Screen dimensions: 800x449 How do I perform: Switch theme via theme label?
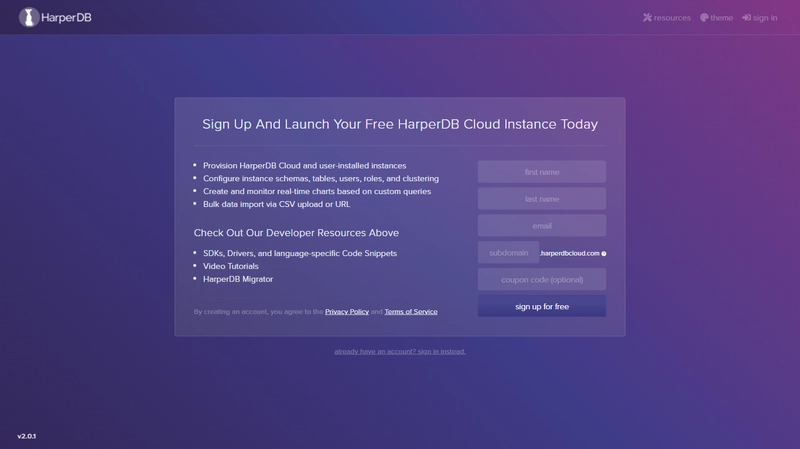[x=721, y=18]
